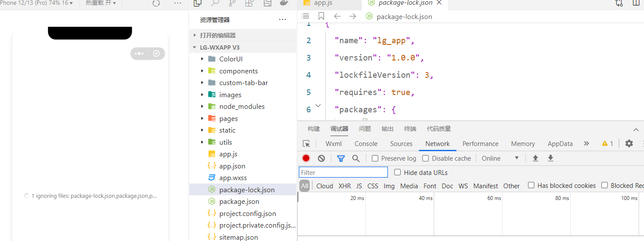The width and height of the screenshot is (644, 241).
Task: Click the red record network log button
Action: [x=306, y=159]
